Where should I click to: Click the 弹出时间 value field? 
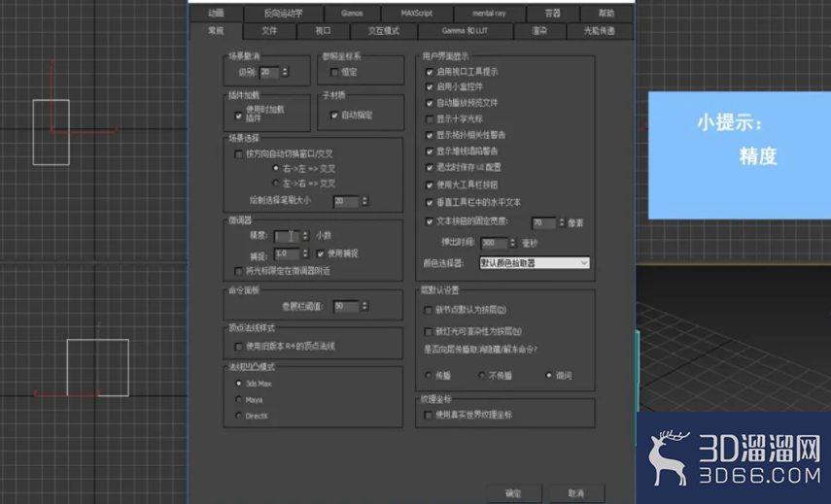[494, 243]
